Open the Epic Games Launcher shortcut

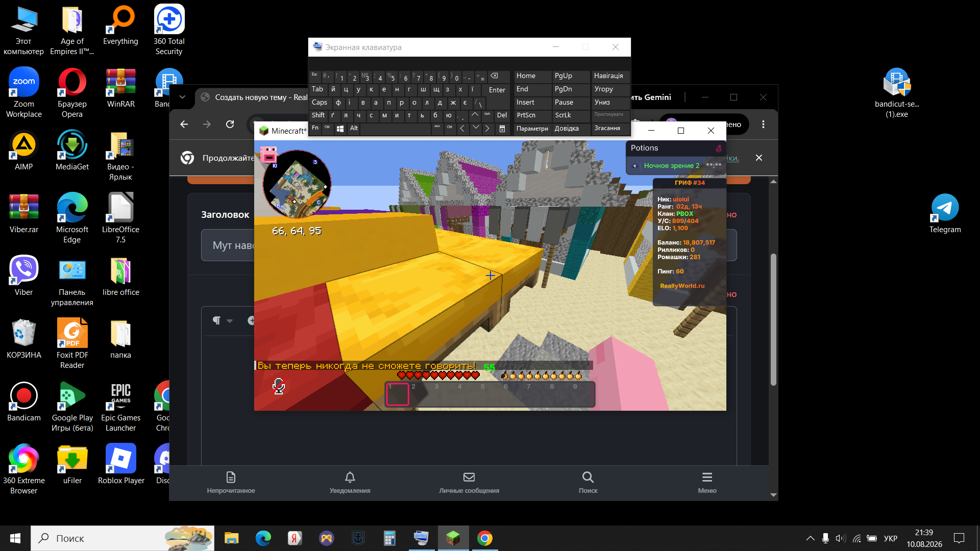tap(121, 407)
